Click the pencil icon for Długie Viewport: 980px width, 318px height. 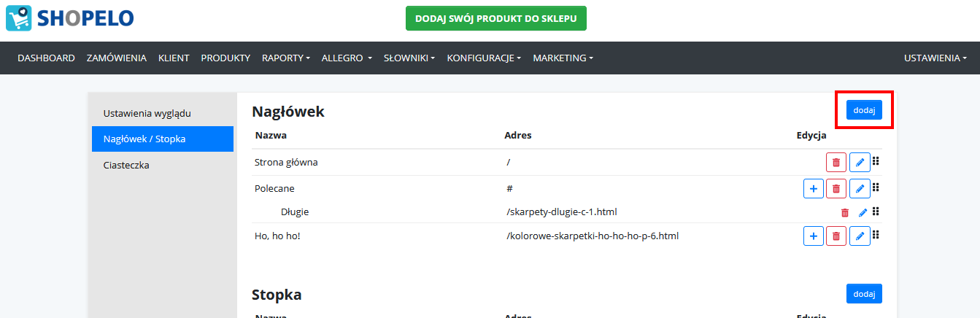click(x=863, y=212)
